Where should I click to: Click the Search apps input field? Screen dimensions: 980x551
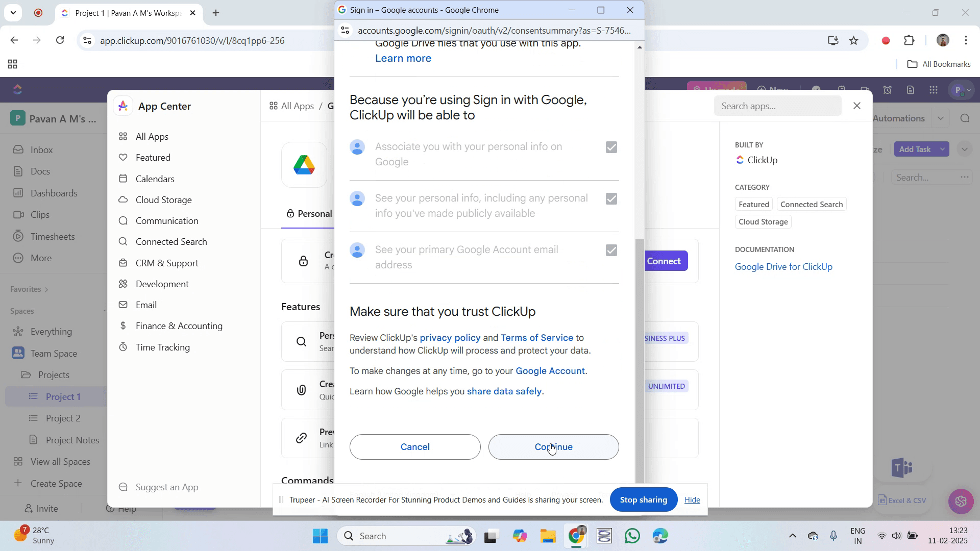pyautogui.click(x=777, y=106)
